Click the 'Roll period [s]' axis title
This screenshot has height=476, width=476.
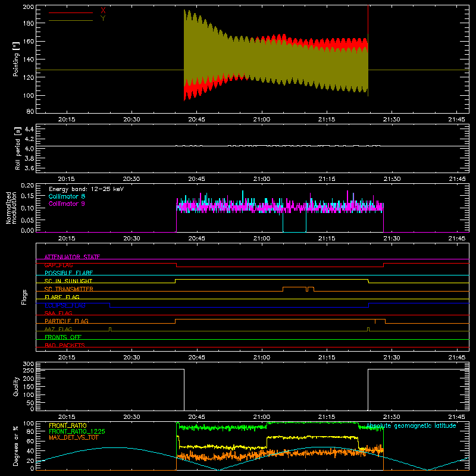tap(17, 148)
